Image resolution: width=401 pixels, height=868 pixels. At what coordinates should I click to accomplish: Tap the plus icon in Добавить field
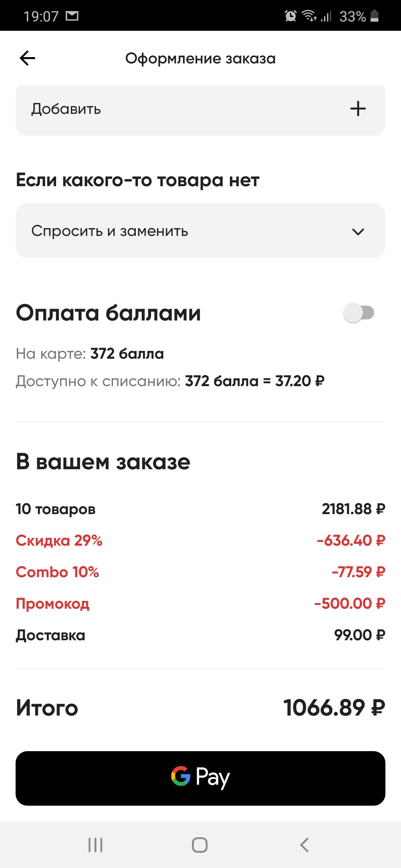tap(358, 109)
